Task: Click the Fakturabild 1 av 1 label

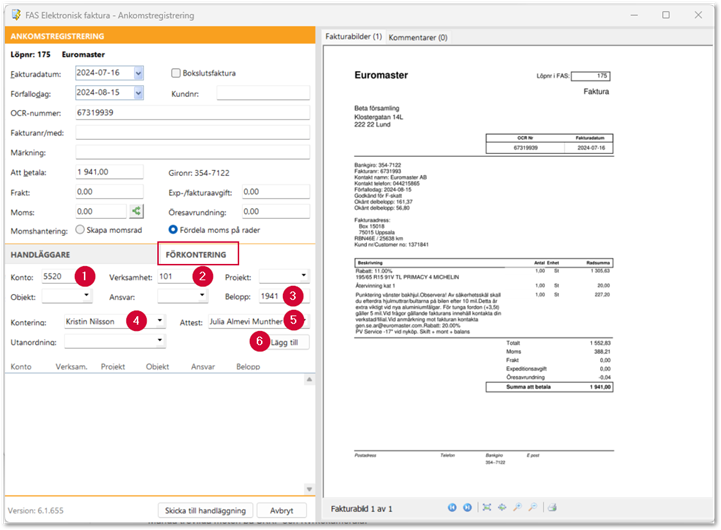Action: [x=361, y=508]
